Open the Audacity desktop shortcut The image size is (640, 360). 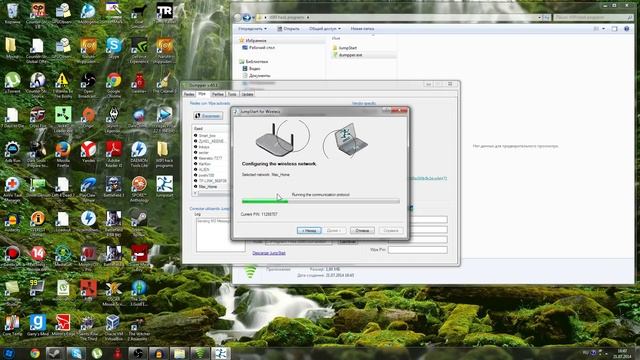tap(12, 221)
